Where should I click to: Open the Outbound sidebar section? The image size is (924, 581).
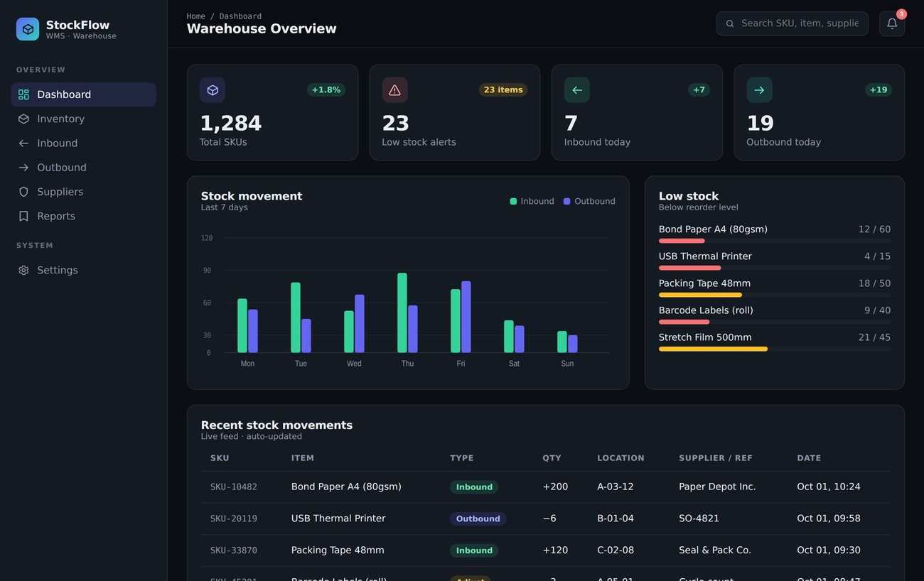coord(84,168)
